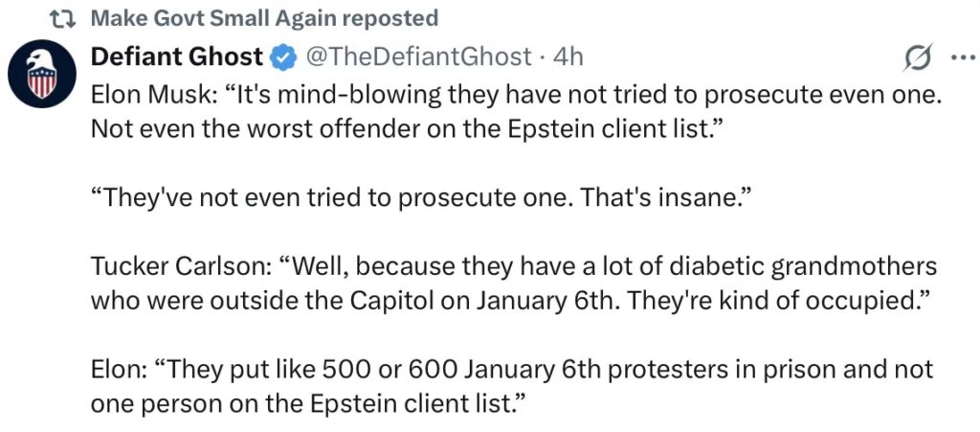Click the Defiant Ghost display name
This screenshot has height=432, width=980.
(176, 57)
